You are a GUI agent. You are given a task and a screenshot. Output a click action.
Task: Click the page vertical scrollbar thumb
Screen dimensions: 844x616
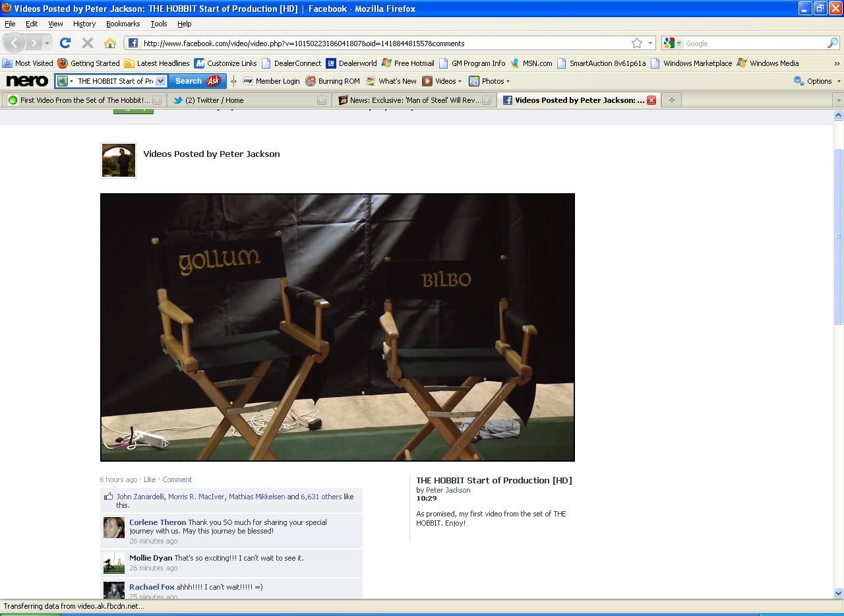coord(838,235)
